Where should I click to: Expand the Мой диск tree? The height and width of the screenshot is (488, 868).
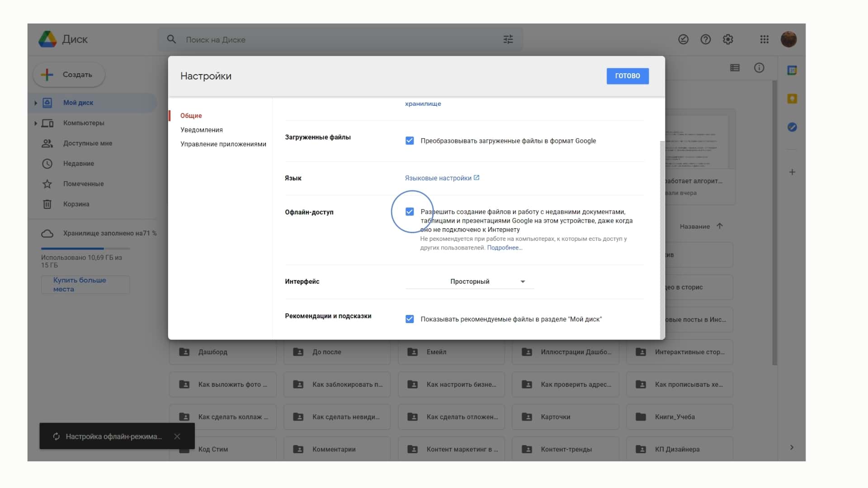click(x=36, y=103)
